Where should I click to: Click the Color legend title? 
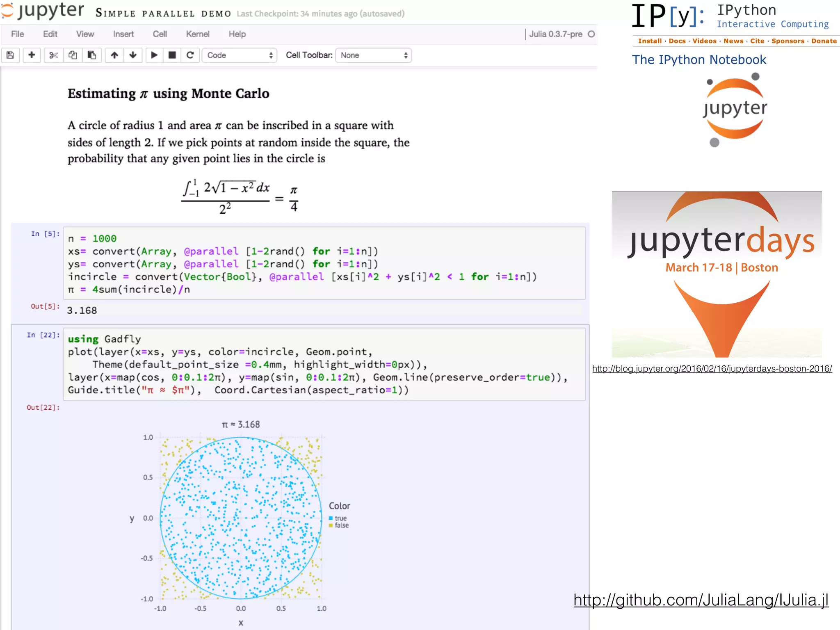[339, 506]
